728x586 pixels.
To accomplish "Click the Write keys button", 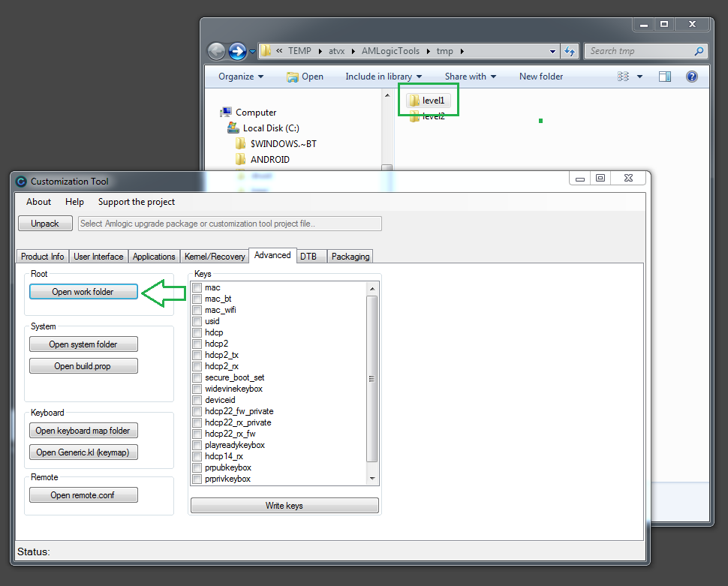I will [284, 505].
